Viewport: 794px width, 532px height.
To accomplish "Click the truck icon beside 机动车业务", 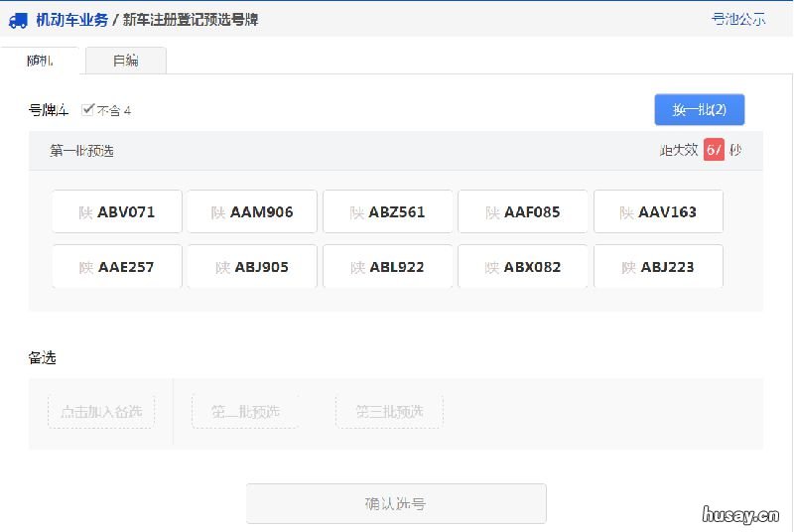I will coord(17,20).
